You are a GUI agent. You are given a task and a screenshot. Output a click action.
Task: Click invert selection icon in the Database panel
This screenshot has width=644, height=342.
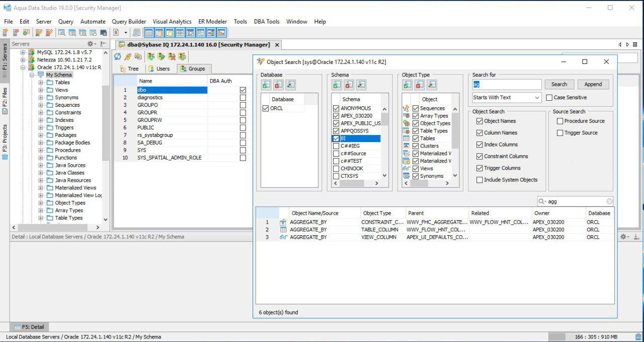pyautogui.click(x=291, y=85)
